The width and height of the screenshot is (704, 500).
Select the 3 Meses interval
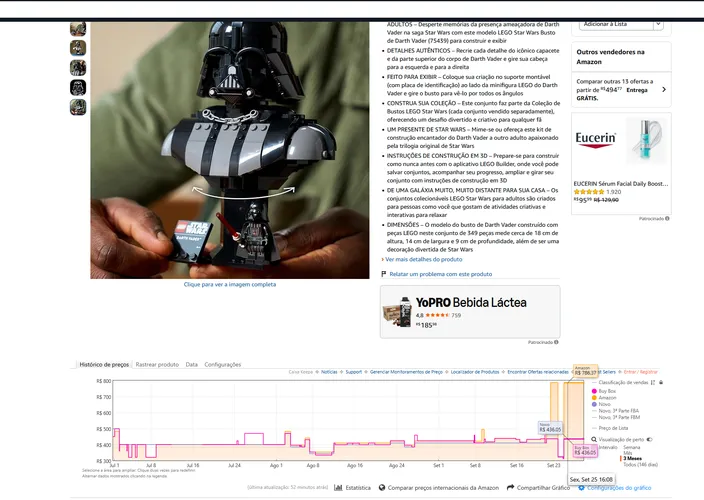point(632,458)
